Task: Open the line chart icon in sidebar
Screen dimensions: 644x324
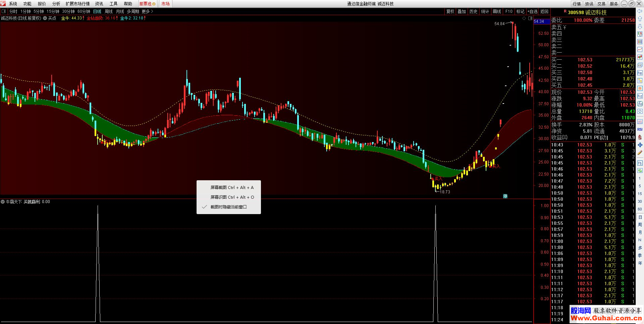Action: (x=640, y=50)
